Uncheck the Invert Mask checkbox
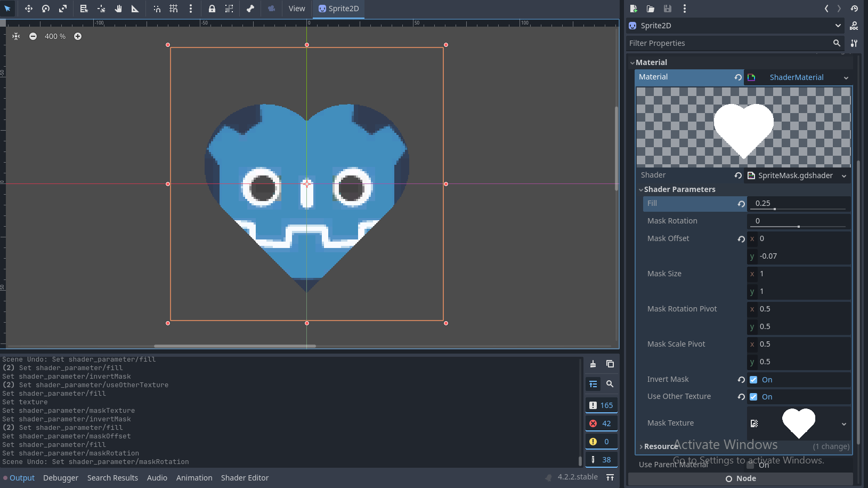868x488 pixels. pos(753,380)
